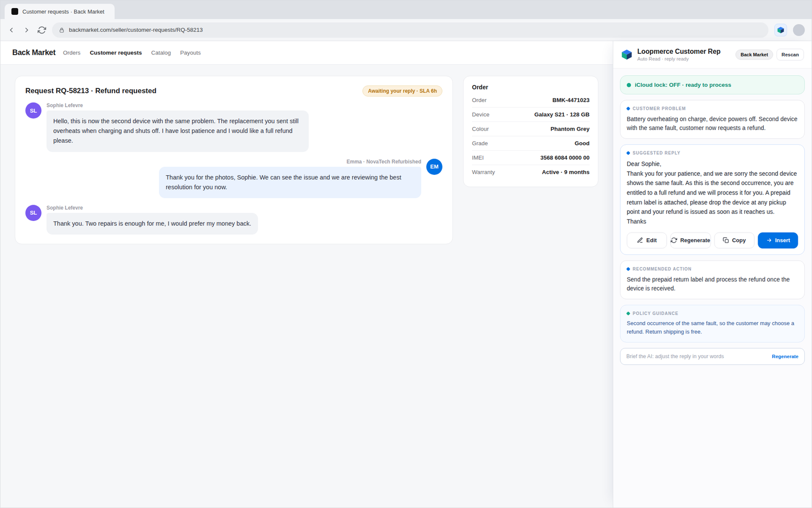
Task: Copy the suggested reply
Action: (734, 240)
